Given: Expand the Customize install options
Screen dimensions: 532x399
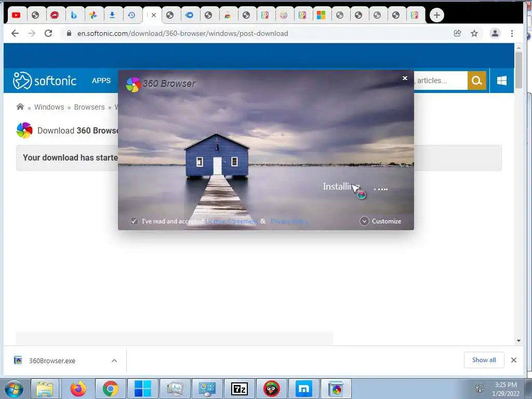Looking at the screenshot, I should tap(380, 221).
